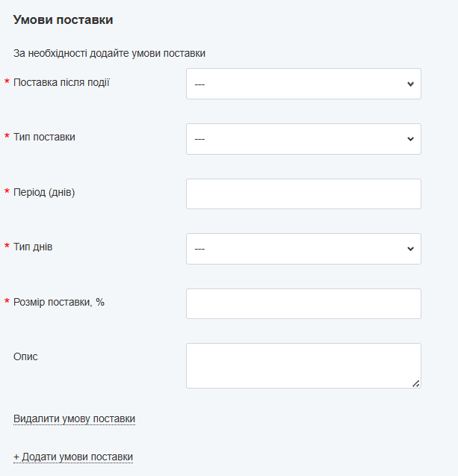Click the red asterisk beside 'Поставка після події'
Screen dimensions: 458x476
click(7, 82)
